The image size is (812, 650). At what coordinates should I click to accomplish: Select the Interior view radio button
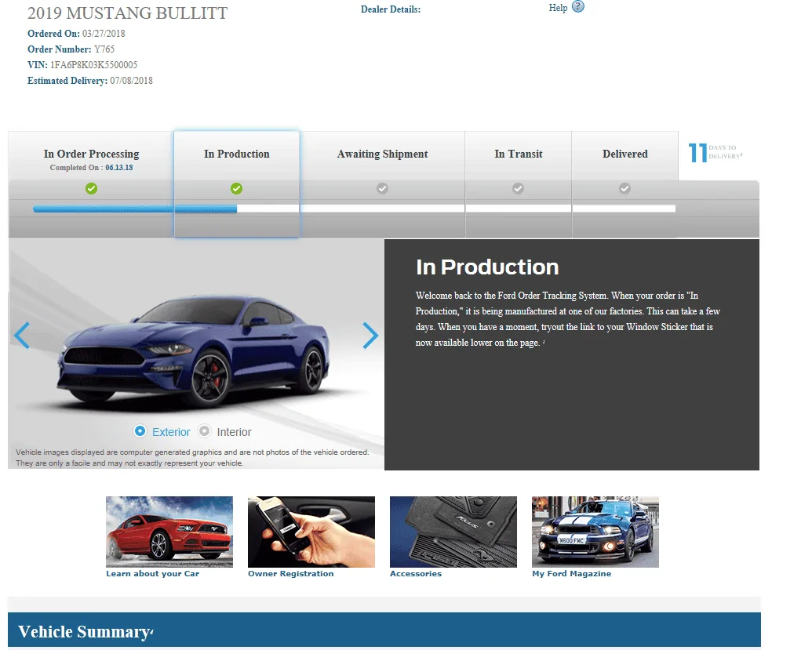205,431
